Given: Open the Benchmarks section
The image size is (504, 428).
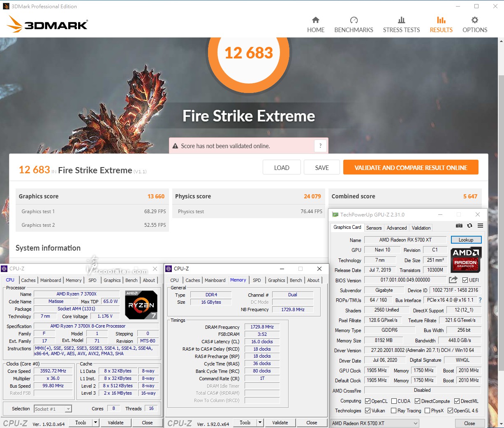Looking at the screenshot, I should (354, 25).
